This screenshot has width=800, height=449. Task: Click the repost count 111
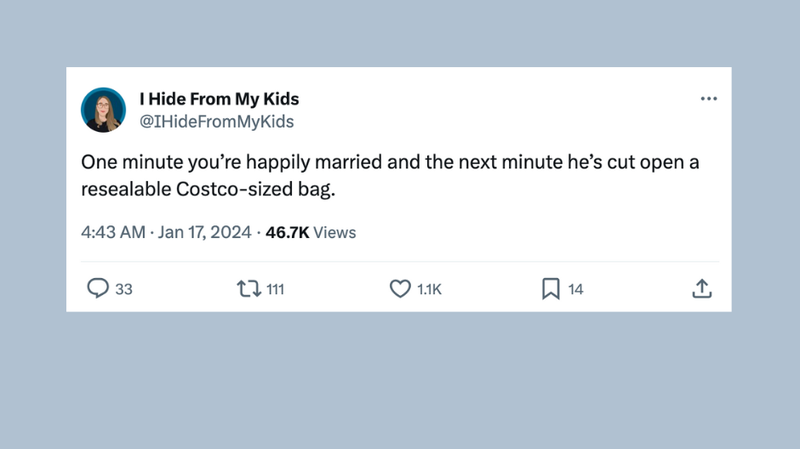276,290
